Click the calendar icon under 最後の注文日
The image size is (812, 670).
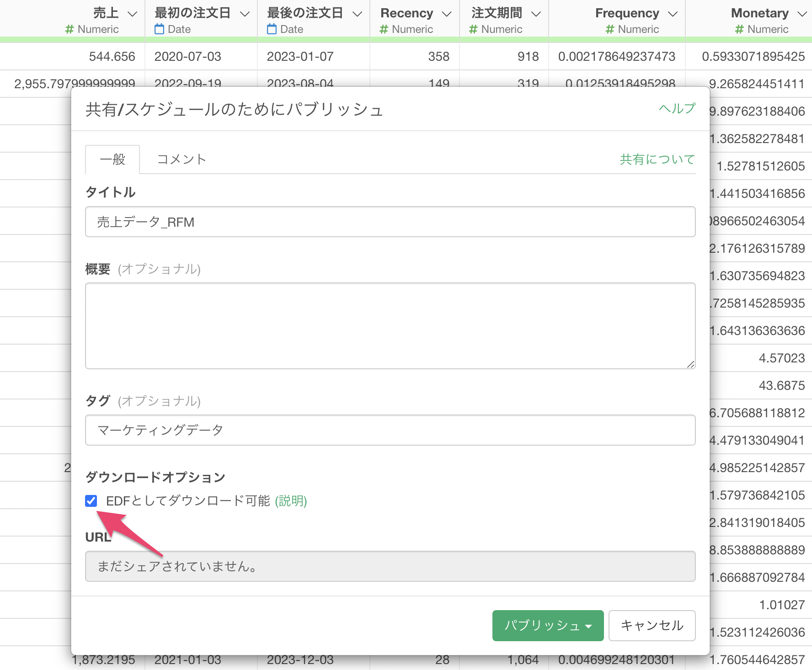tap(272, 29)
